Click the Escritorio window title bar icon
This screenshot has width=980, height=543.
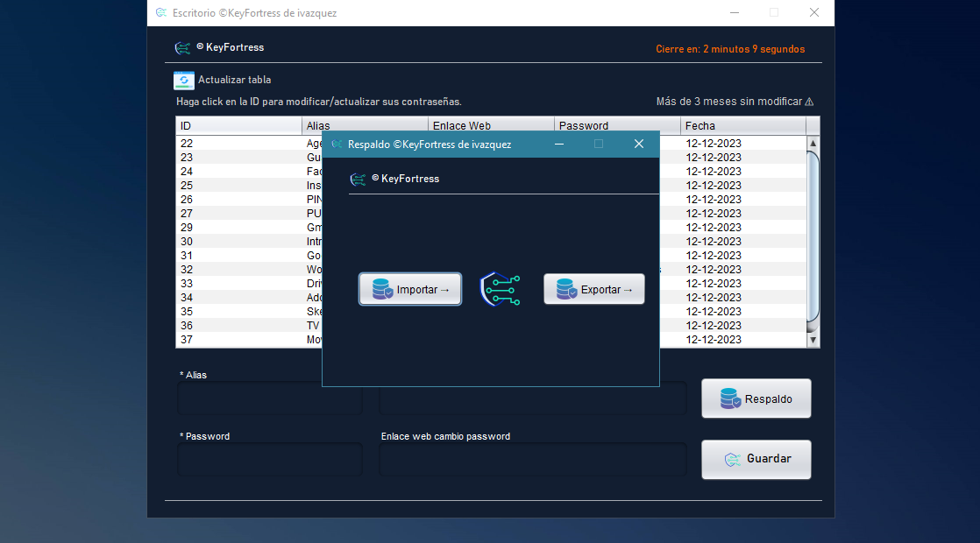tap(161, 13)
